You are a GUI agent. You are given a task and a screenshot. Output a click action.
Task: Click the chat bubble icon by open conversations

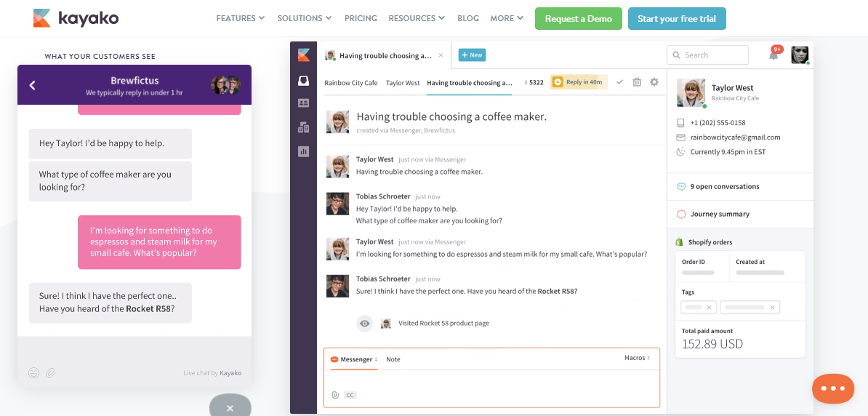point(681,187)
